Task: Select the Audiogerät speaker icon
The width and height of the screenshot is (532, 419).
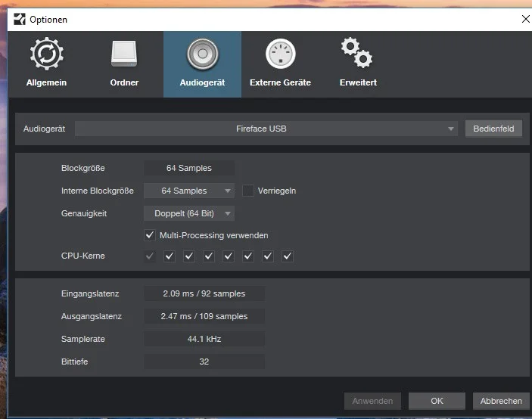Action: click(203, 54)
